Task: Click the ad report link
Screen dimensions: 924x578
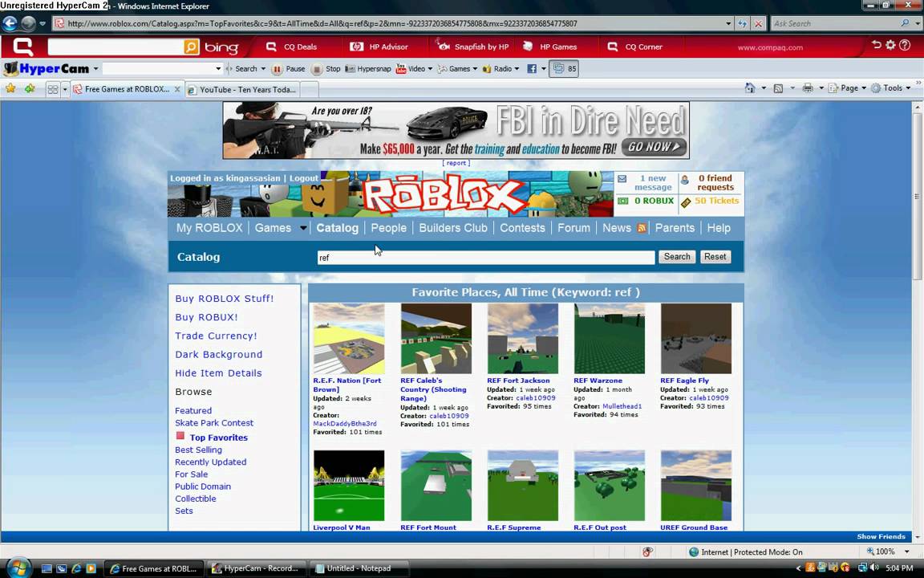Action: [456, 163]
